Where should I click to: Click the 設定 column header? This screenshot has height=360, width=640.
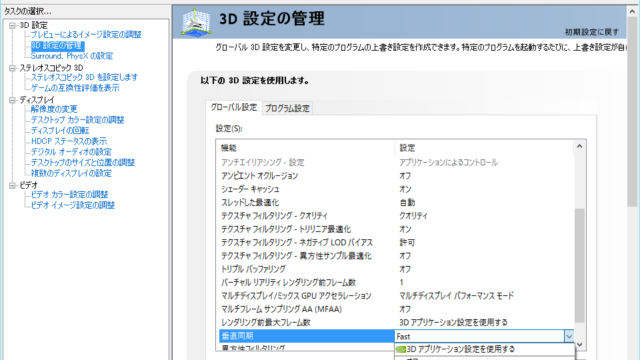click(484, 148)
